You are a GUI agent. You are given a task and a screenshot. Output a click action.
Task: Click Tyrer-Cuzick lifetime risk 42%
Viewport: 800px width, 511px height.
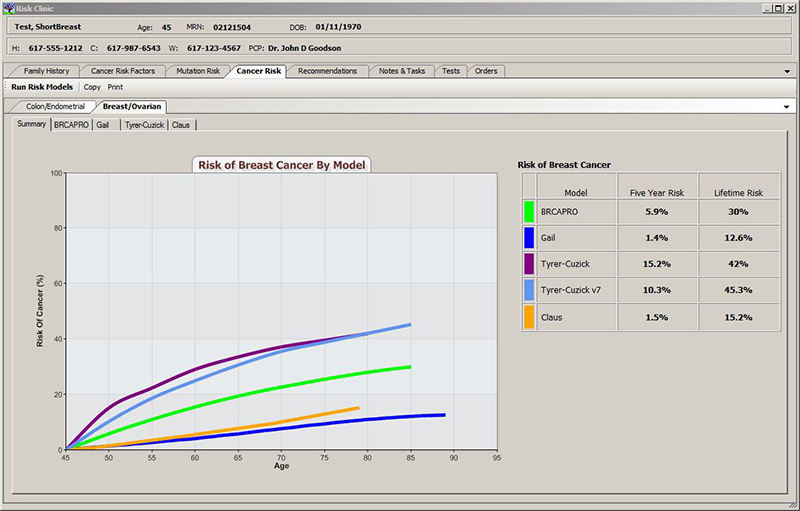[x=738, y=264]
